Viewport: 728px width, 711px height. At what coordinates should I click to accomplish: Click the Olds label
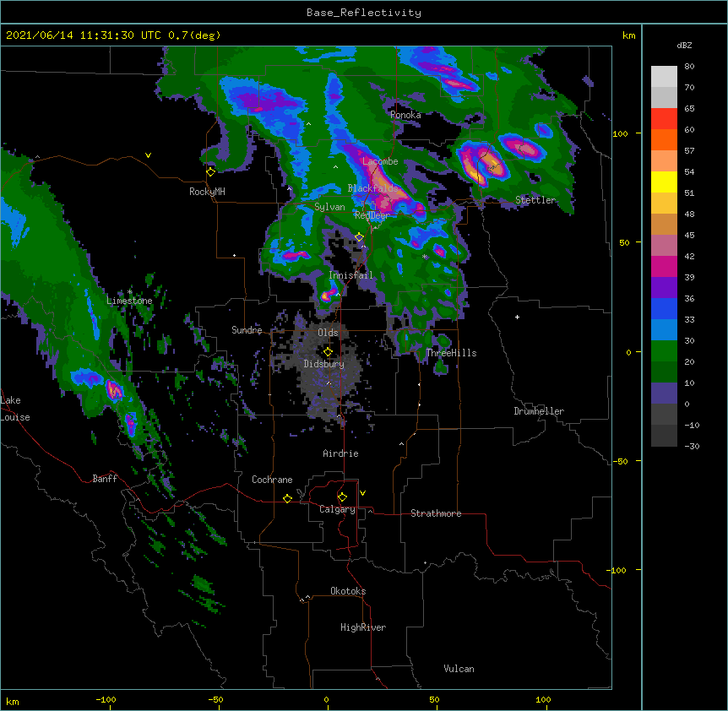tap(328, 333)
